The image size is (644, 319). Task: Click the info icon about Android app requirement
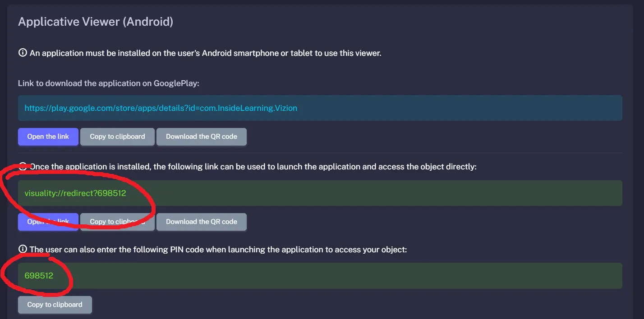tap(23, 53)
